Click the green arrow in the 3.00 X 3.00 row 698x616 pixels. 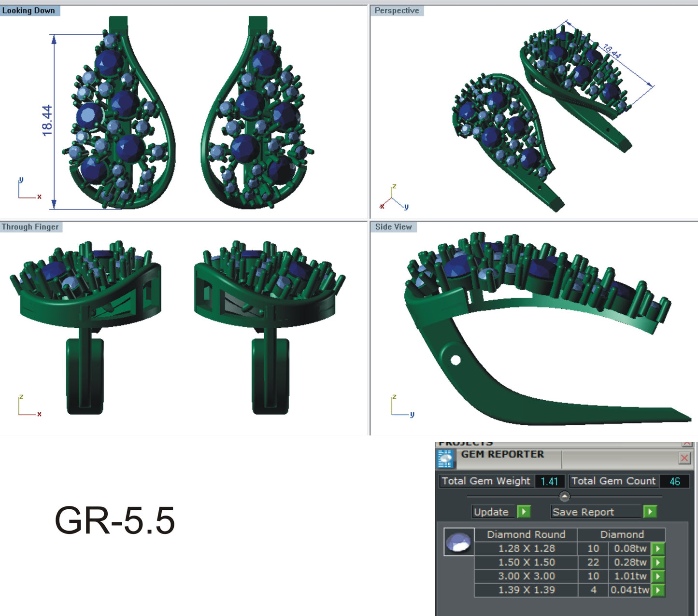tap(658, 576)
